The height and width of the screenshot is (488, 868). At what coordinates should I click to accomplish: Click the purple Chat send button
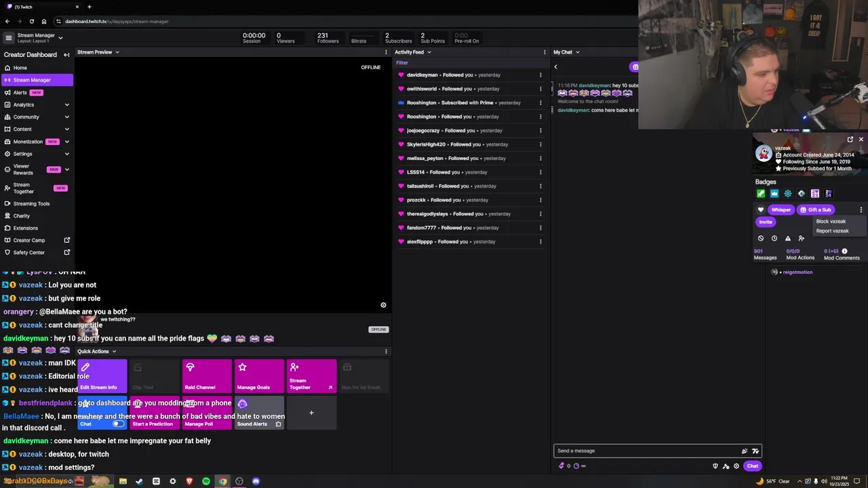753,466
